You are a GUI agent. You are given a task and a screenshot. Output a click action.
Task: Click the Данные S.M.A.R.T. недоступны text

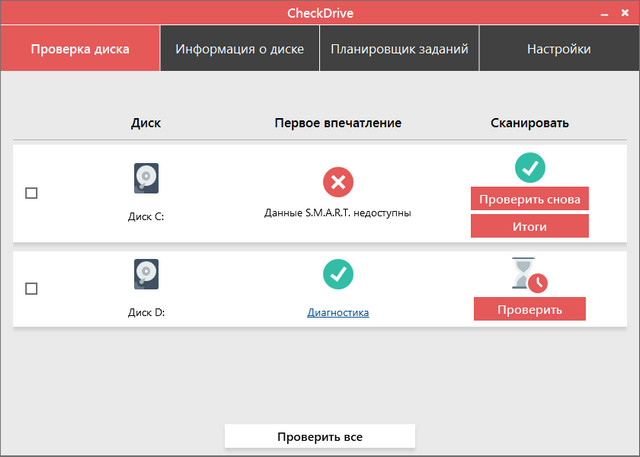(x=338, y=213)
